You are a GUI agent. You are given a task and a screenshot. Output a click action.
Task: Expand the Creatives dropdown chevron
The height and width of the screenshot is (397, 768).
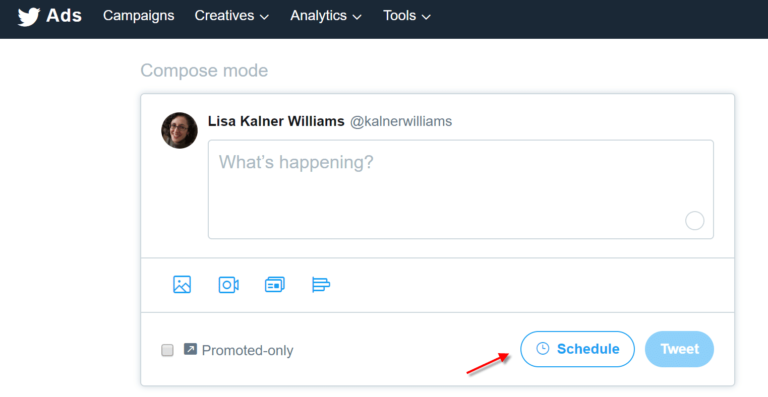tap(264, 17)
